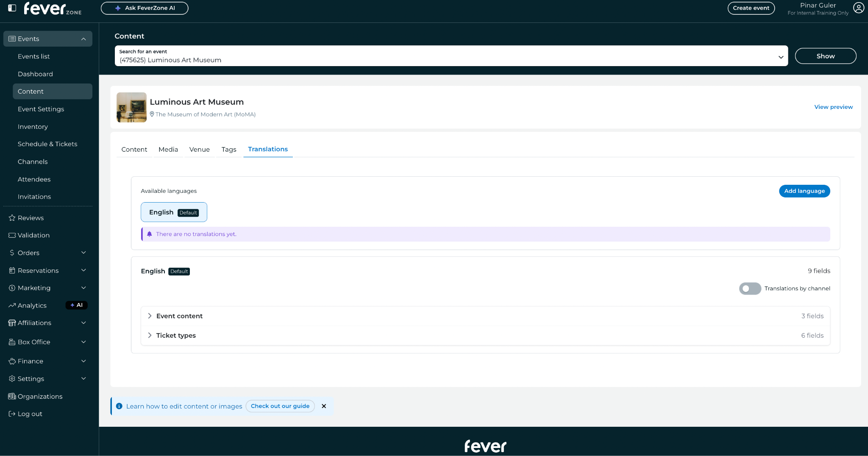Click the bell icon in translations notice
Image resolution: width=868 pixels, height=456 pixels.
tap(150, 234)
